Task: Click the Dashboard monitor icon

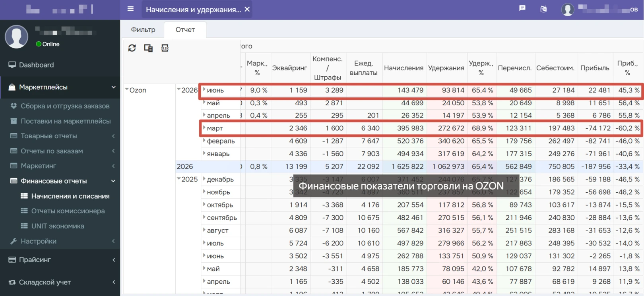Action: click(12, 65)
